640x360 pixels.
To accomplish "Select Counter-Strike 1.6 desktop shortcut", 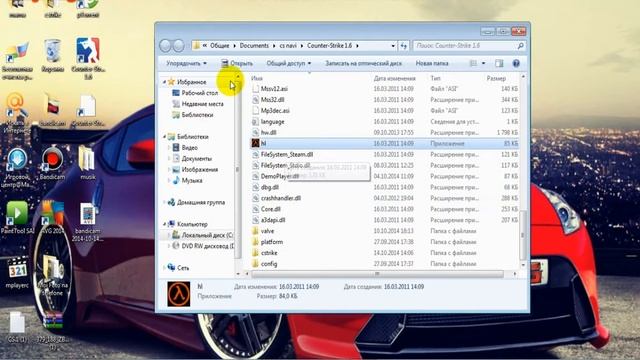I will tap(88, 57).
